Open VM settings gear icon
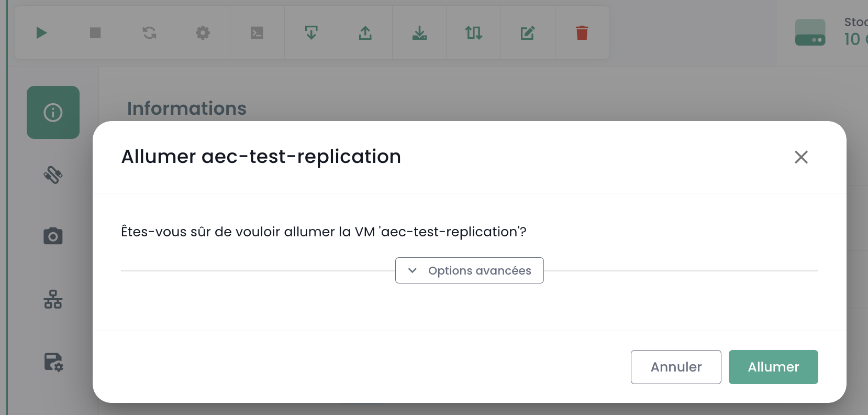The image size is (868, 415). (x=203, y=33)
